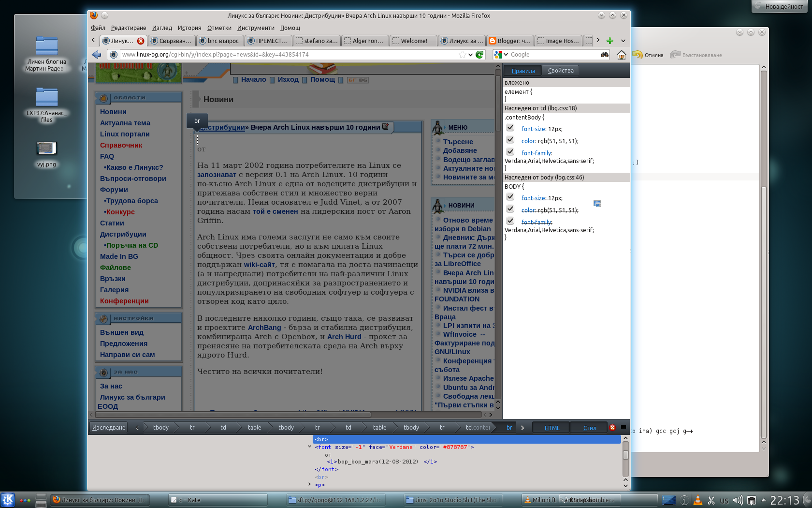Click the device notifier tray icon

pyautogui.click(x=752, y=500)
